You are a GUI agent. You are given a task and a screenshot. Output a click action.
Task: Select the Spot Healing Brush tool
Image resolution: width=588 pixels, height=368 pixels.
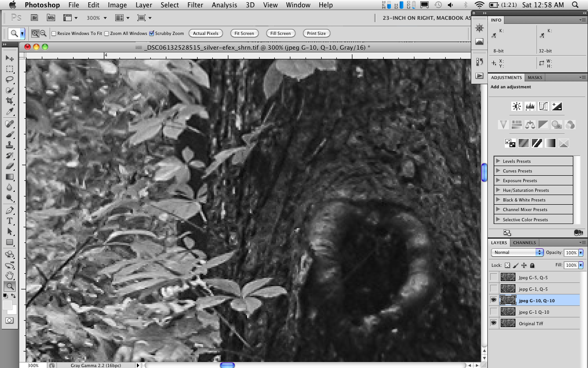pos(9,124)
